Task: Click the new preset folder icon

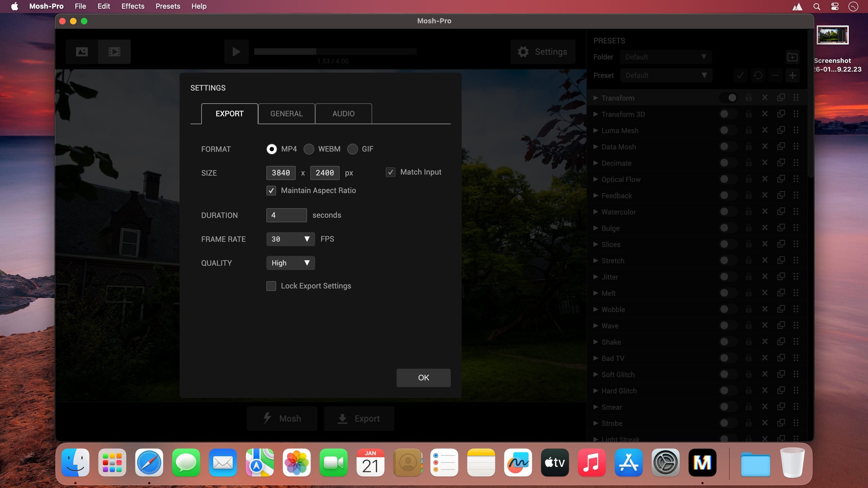Action: pos(792,57)
